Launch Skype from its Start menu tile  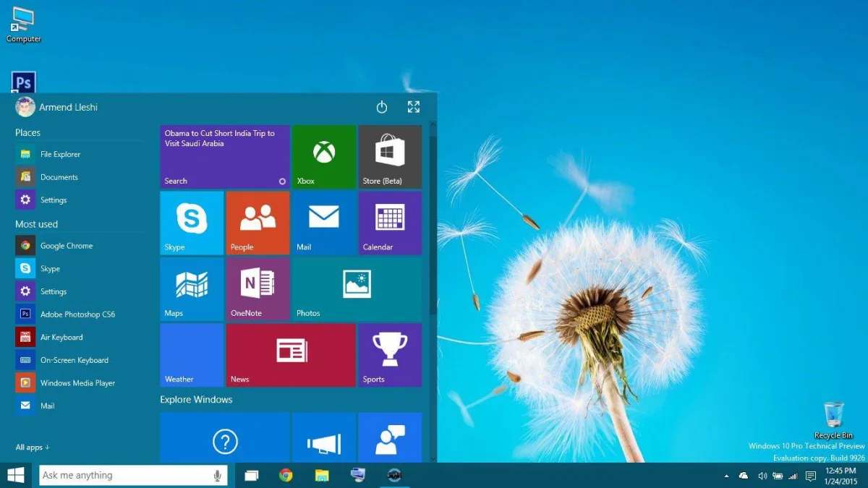(x=190, y=223)
